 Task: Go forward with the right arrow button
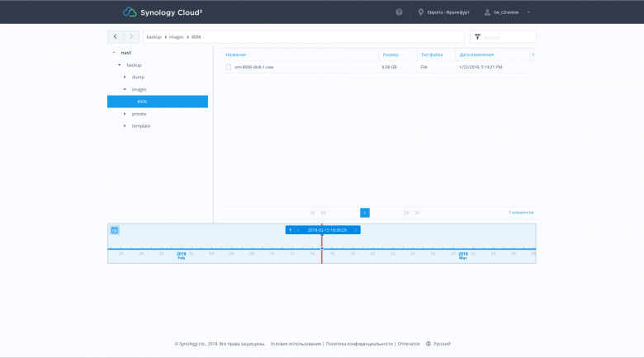(131, 36)
